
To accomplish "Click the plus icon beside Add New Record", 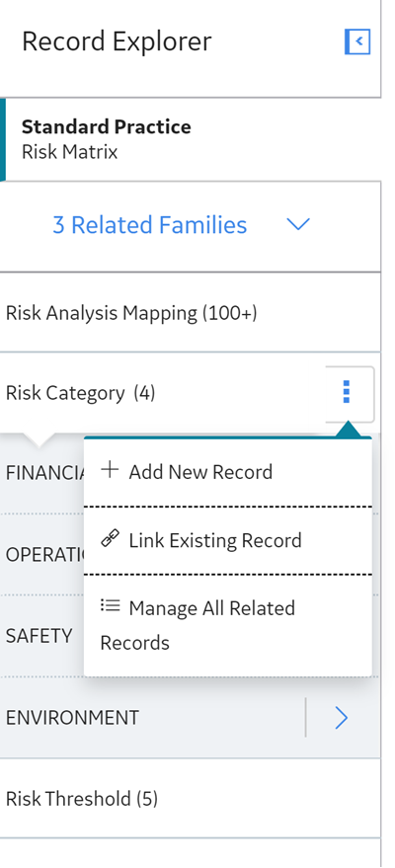I will pyautogui.click(x=111, y=471).
